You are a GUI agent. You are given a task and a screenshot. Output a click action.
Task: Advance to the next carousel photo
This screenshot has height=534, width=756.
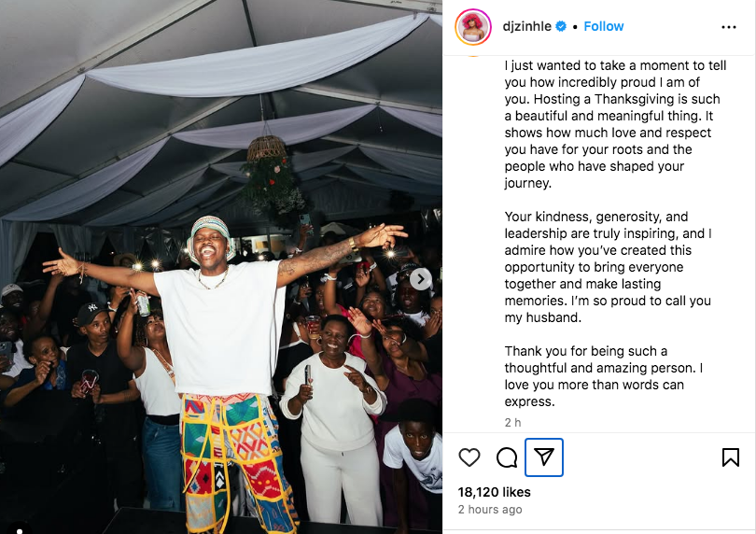[x=420, y=279]
